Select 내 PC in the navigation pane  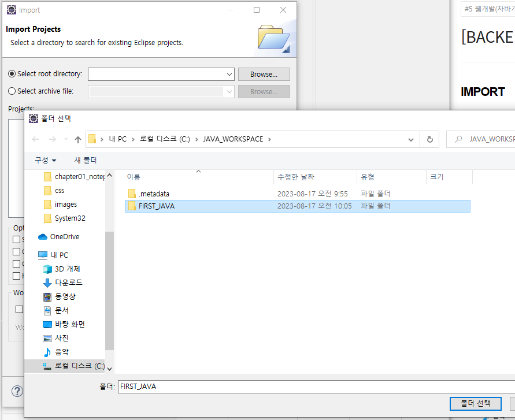pyautogui.click(x=53, y=255)
